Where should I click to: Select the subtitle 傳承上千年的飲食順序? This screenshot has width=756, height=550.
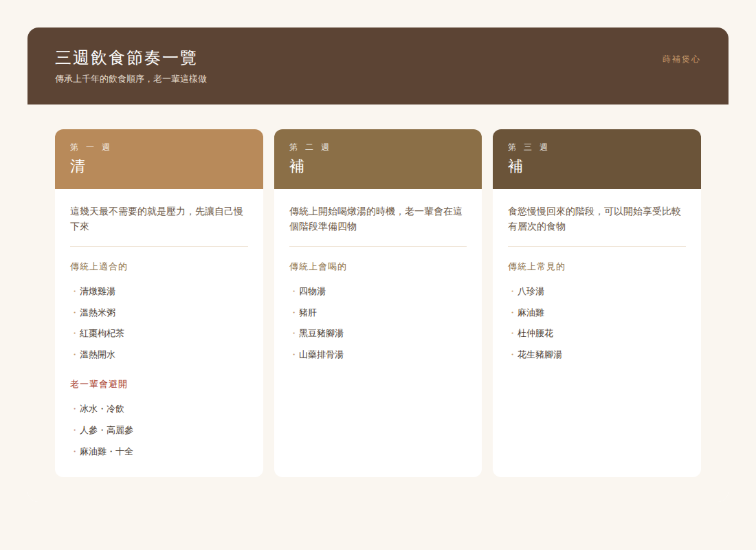coord(100,78)
